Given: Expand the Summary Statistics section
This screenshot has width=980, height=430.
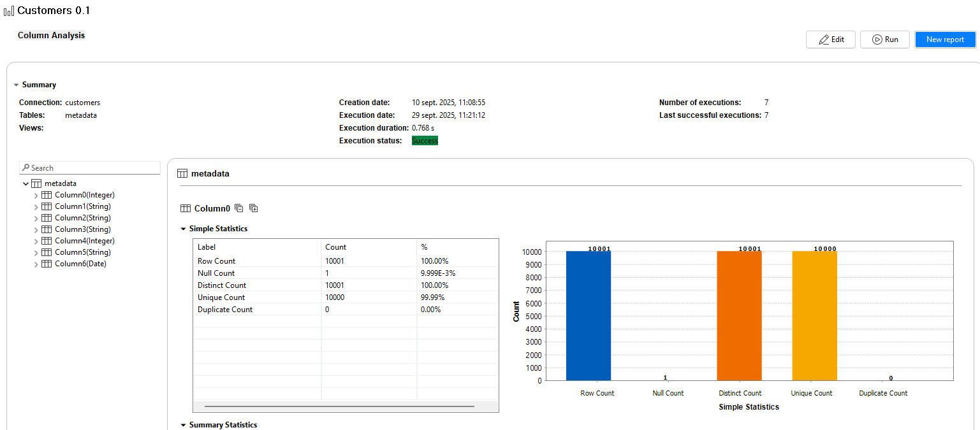Looking at the screenshot, I should (183, 425).
